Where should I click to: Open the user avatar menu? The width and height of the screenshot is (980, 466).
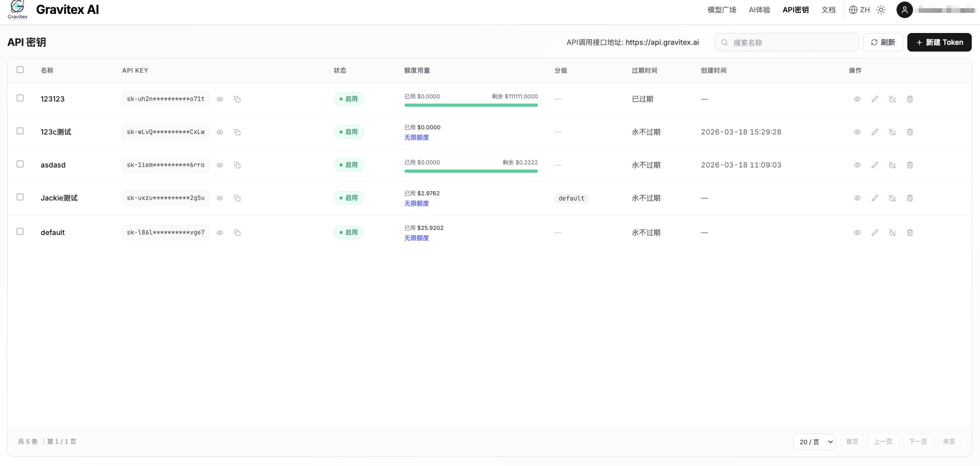[x=905, y=10]
